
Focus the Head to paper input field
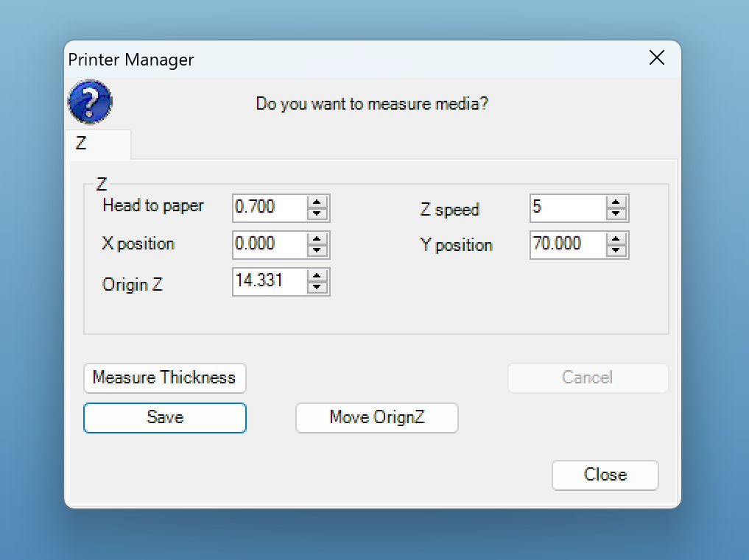pyautogui.click(x=269, y=208)
